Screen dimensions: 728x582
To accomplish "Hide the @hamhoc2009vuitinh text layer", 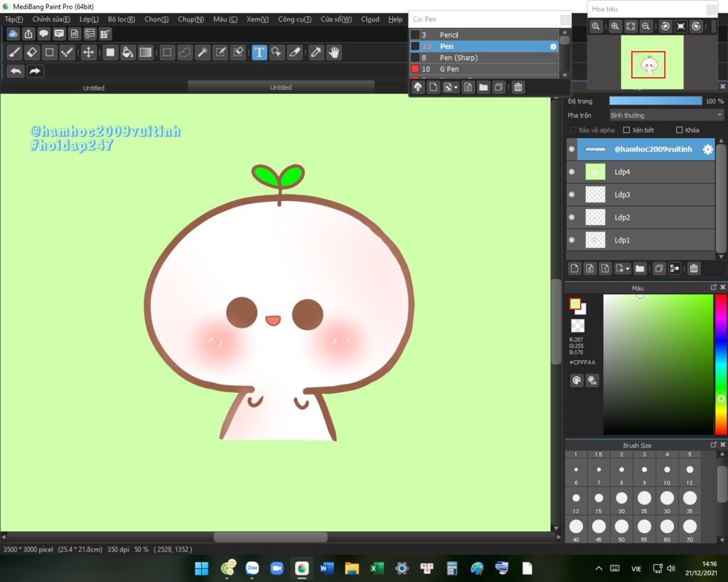I will pos(572,149).
